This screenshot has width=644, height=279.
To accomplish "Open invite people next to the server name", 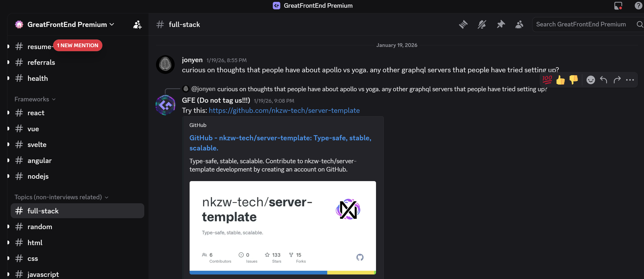I will (137, 25).
